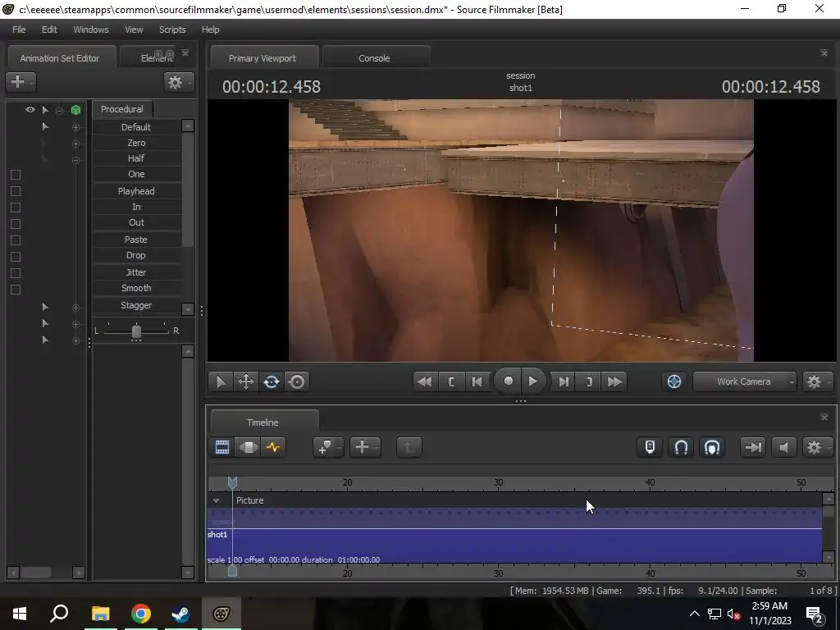Apply the Zero procedural preset

point(136,143)
